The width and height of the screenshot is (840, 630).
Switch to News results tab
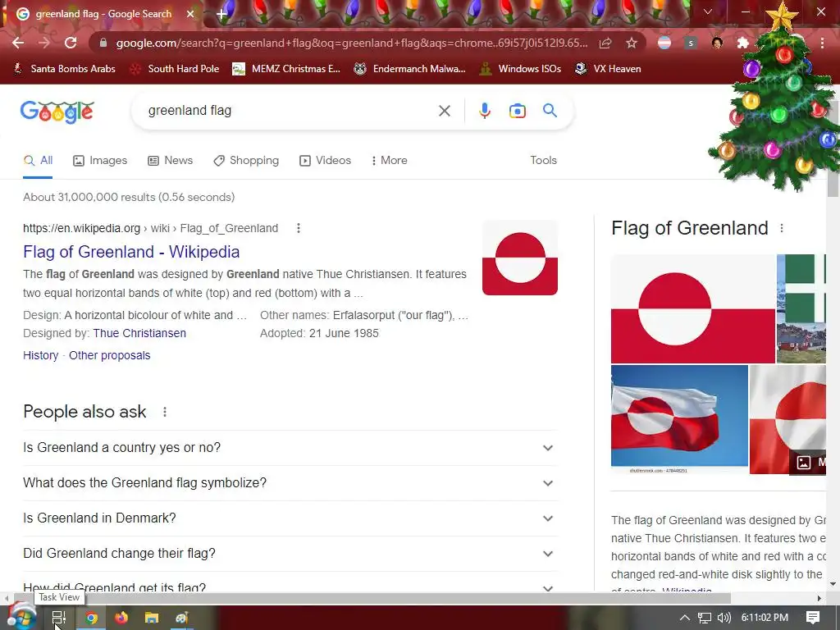[171, 161]
